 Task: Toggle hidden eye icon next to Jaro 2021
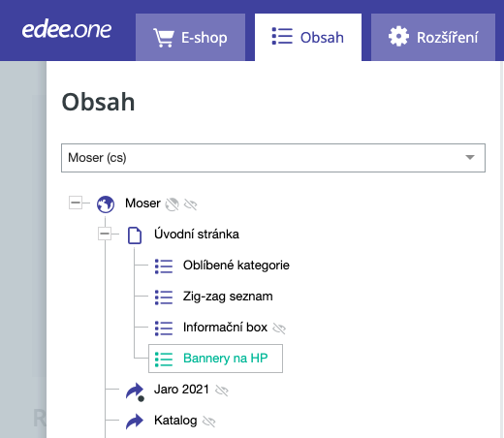coord(222,391)
